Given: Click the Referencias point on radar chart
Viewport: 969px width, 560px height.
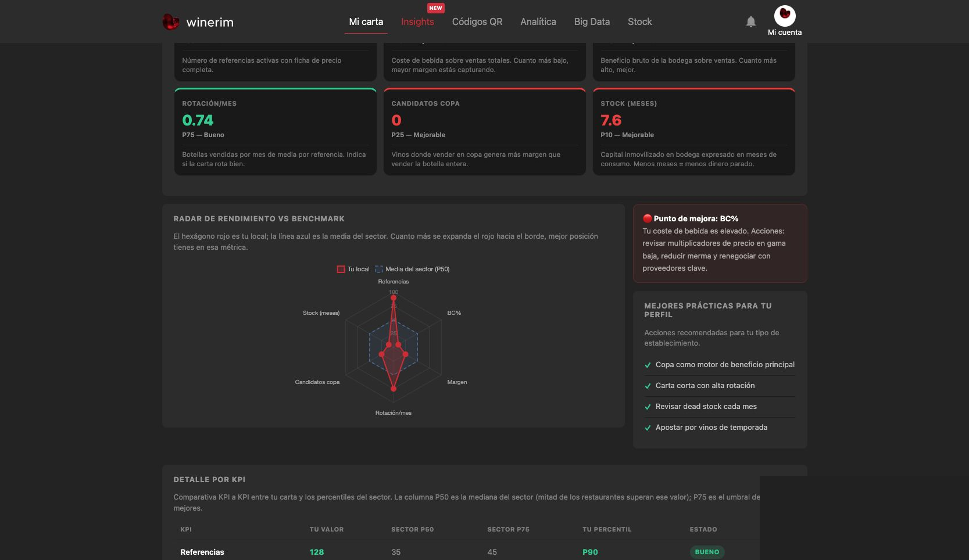Looking at the screenshot, I should [394, 298].
